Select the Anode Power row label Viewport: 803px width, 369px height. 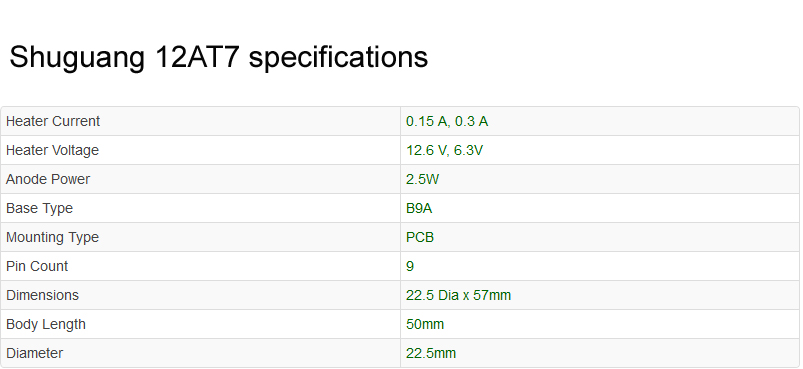[x=48, y=179]
